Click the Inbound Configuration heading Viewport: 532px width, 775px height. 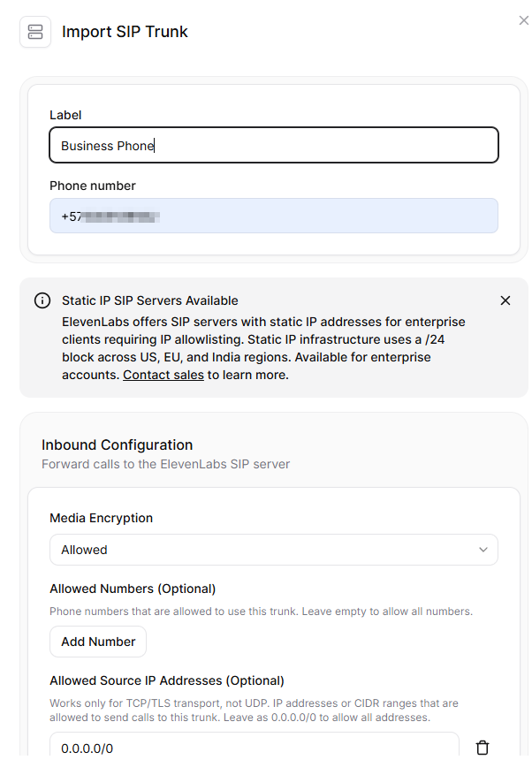[x=117, y=444]
